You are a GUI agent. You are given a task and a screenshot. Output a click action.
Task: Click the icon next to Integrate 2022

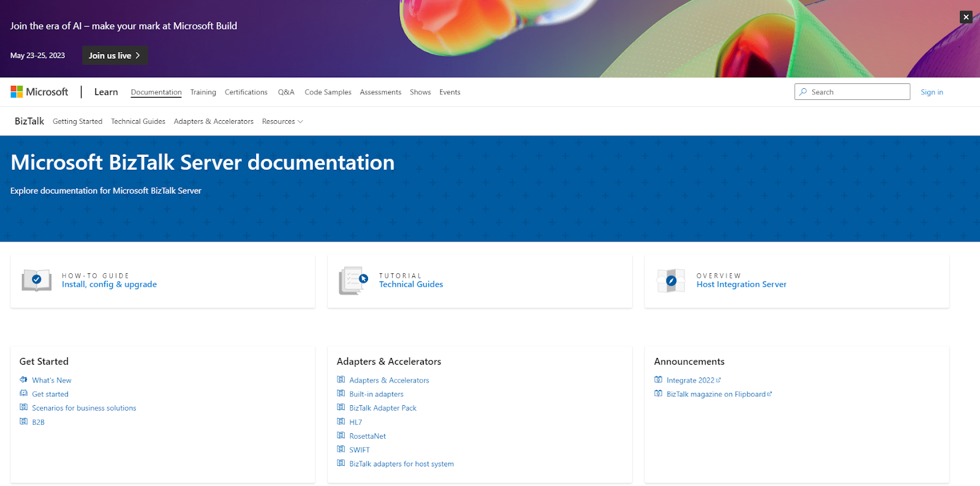(658, 380)
